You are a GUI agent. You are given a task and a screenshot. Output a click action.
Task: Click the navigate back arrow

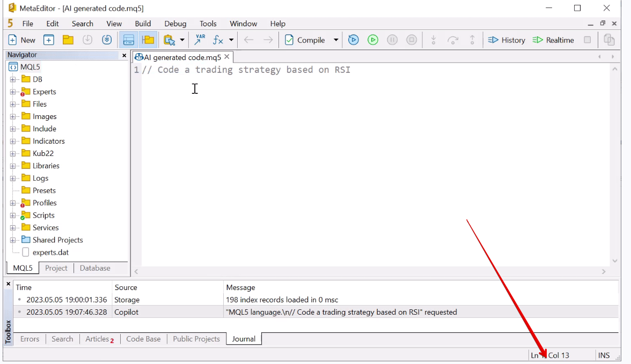click(249, 40)
